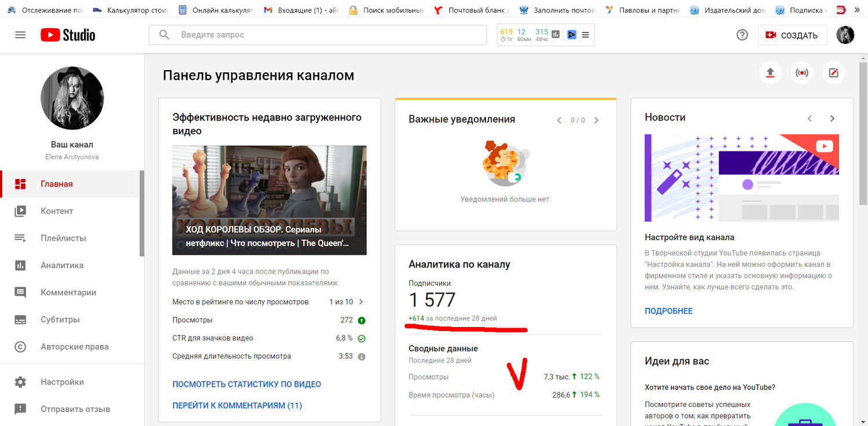Click into the Введите запрос search field

[317, 35]
